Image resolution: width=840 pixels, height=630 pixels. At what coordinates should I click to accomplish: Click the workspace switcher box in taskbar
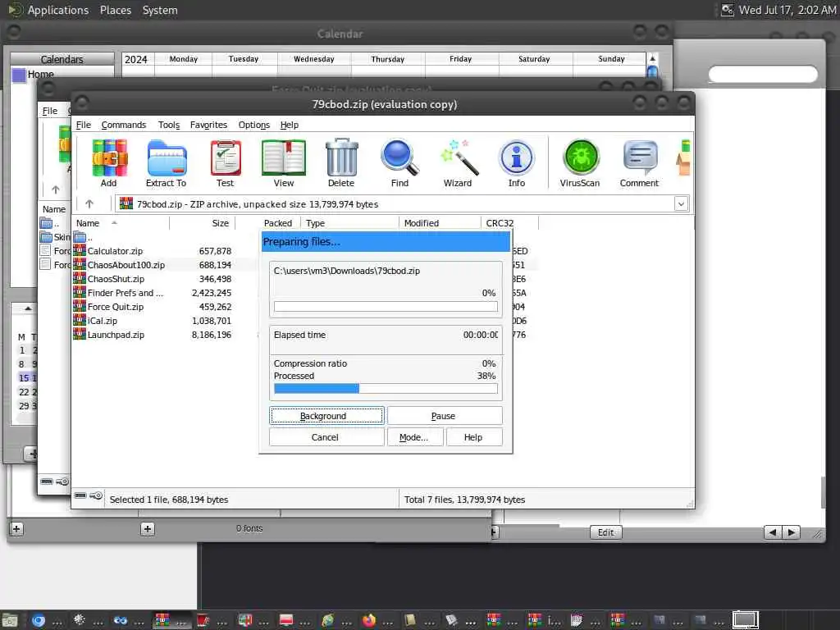click(x=746, y=620)
